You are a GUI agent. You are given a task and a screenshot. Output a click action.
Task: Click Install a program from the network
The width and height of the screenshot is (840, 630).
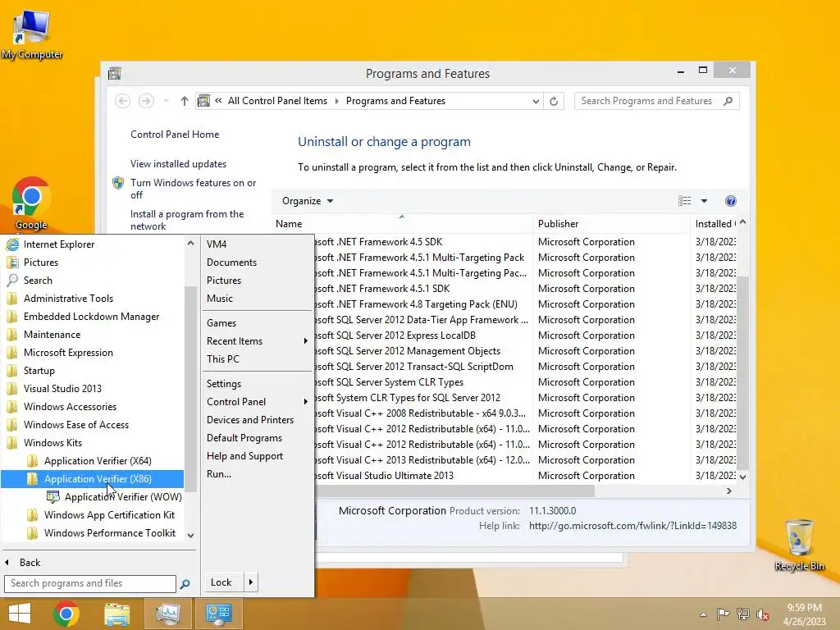[187, 220]
